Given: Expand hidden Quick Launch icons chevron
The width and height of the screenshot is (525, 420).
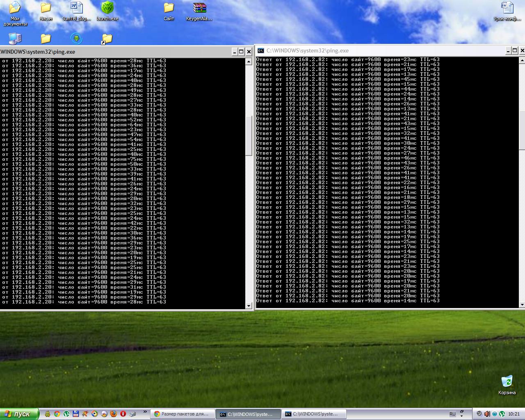Looking at the screenshot, I should [145, 412].
